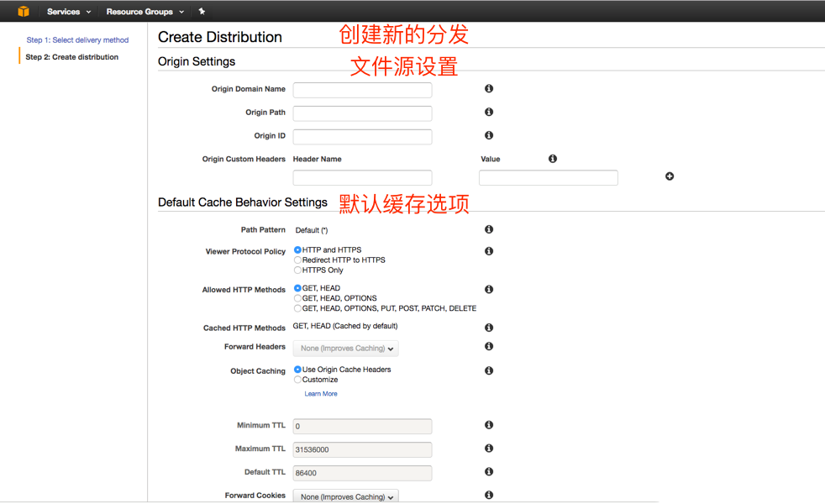This screenshot has width=825, height=504.
Task: Open info icon for Minimum TTL
Action: (x=489, y=424)
